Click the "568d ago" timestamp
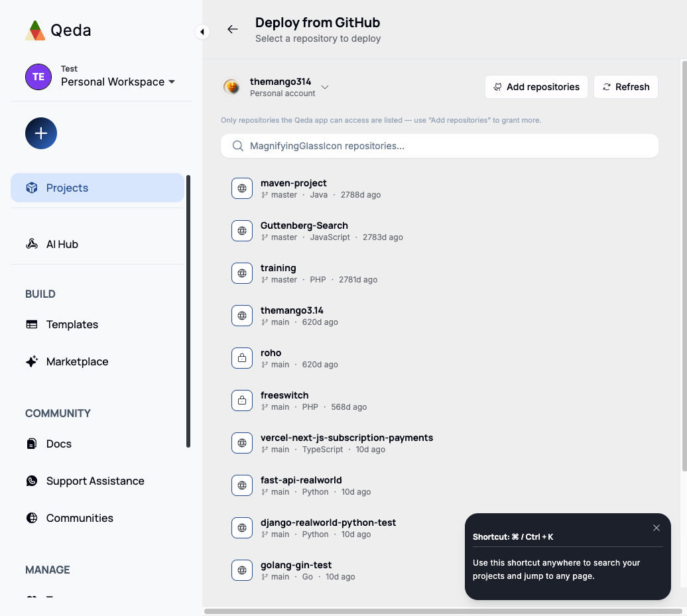Viewport: 687px width, 616px height. tap(349, 407)
